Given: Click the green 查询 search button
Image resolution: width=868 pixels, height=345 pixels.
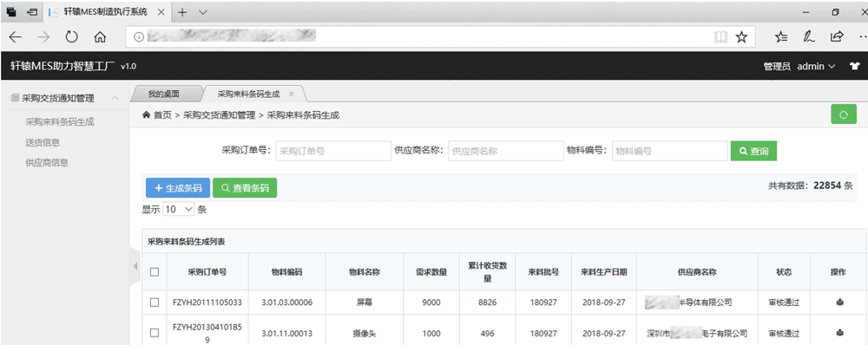Looking at the screenshot, I should [753, 151].
